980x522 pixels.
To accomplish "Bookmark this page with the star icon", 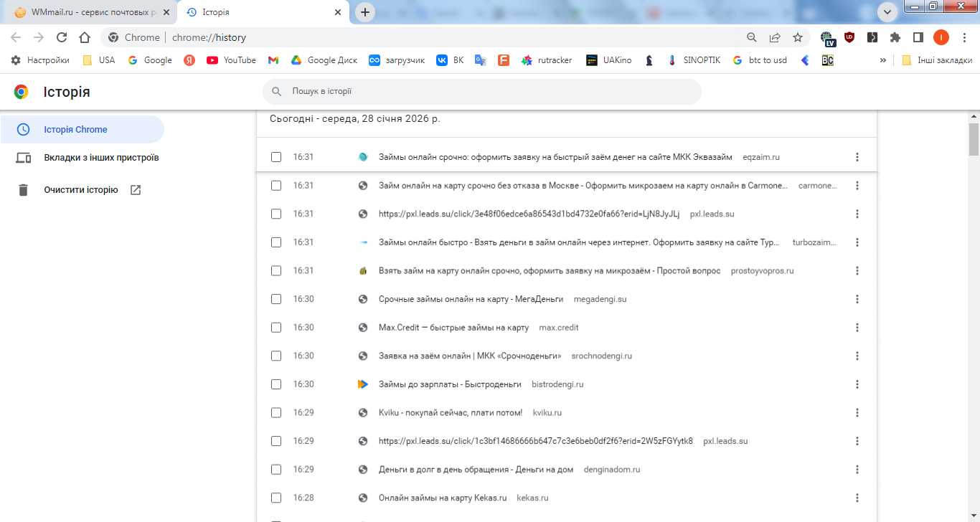I will click(x=798, y=37).
